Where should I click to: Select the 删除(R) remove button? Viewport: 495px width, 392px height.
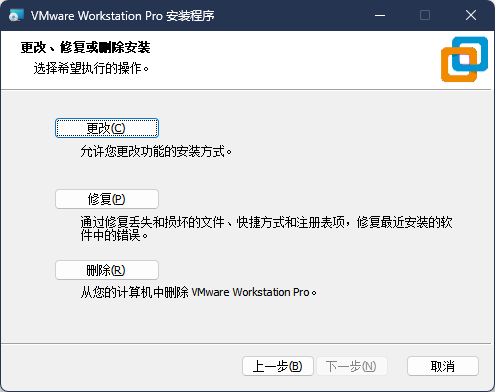point(107,270)
